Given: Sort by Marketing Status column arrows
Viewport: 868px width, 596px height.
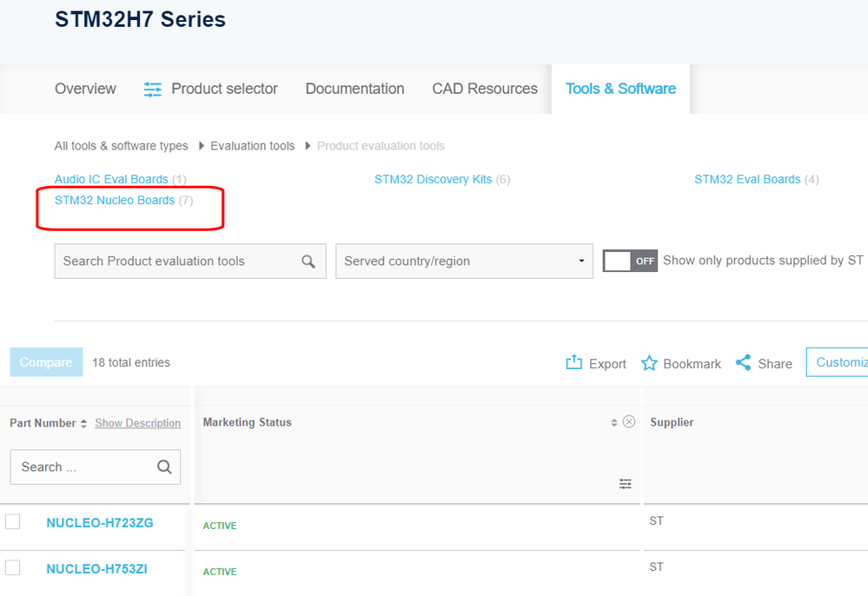Looking at the screenshot, I should pyautogui.click(x=614, y=423).
